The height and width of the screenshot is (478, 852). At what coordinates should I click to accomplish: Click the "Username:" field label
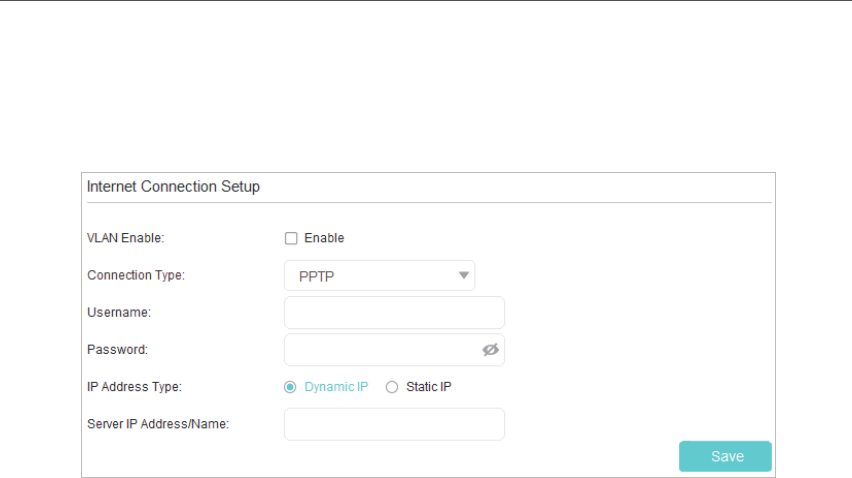point(119,312)
